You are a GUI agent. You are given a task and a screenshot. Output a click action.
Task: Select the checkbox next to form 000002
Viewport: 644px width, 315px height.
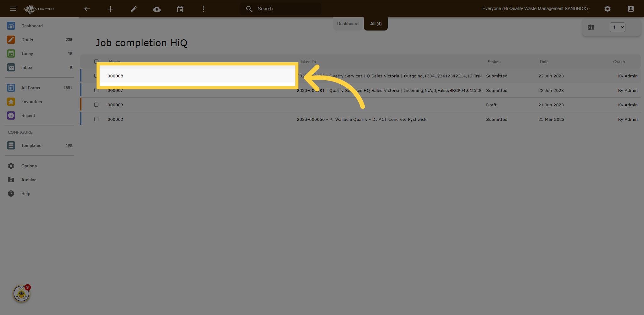point(96,119)
